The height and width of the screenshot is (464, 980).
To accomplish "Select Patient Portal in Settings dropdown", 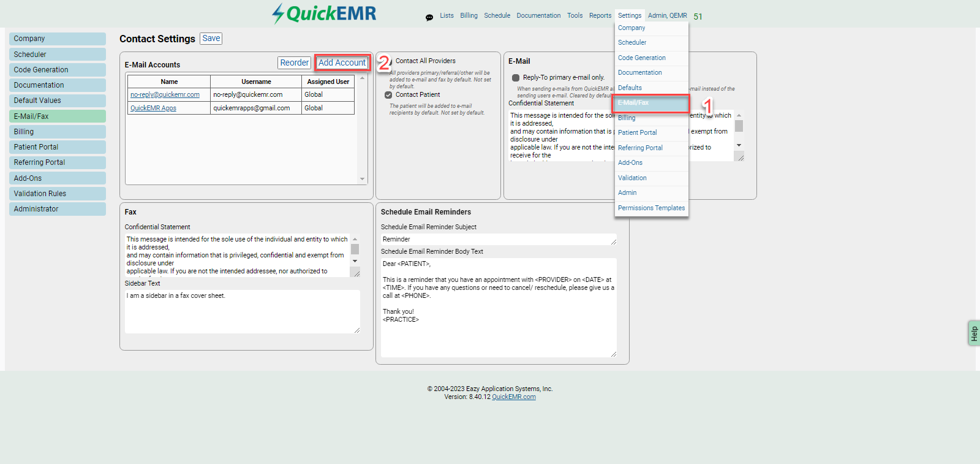I will 652,133.
